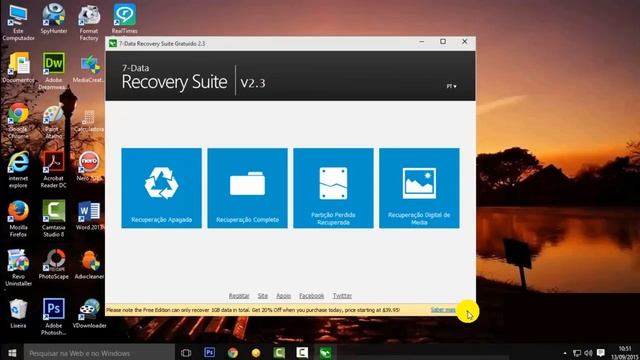Launch Nero desktop shortcut
Viewport: 640px width, 360px height.
pyautogui.click(x=89, y=167)
